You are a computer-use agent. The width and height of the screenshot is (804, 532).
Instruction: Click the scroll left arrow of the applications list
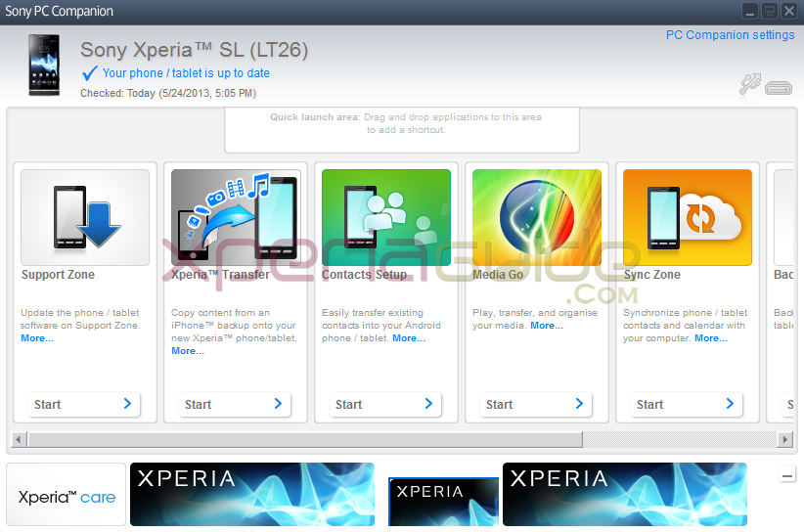tap(19, 439)
